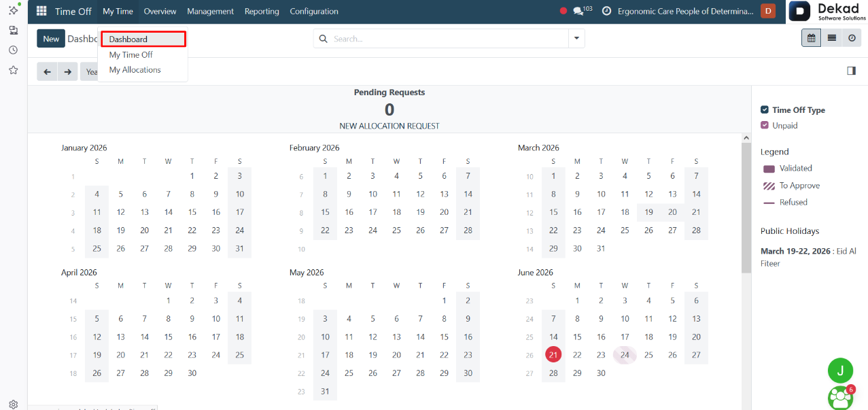Click the Dekad Software Solutions logo
Screen dimensions: 868x410
click(x=827, y=12)
